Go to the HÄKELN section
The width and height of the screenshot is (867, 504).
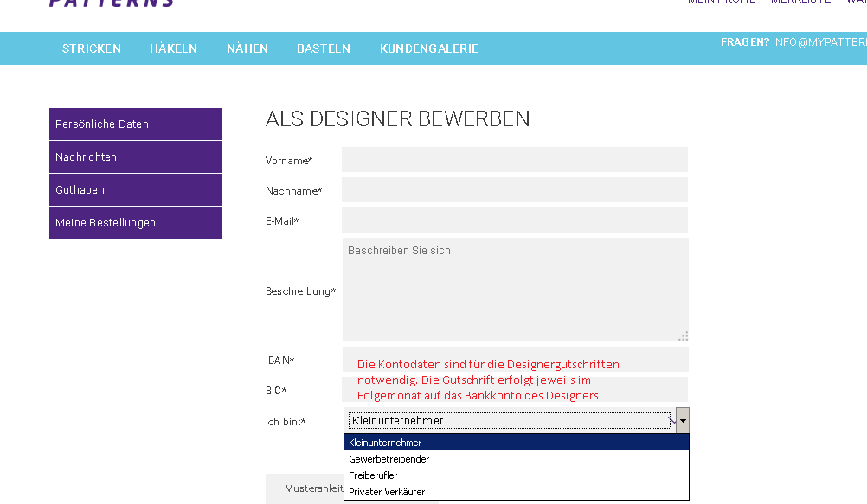click(173, 48)
